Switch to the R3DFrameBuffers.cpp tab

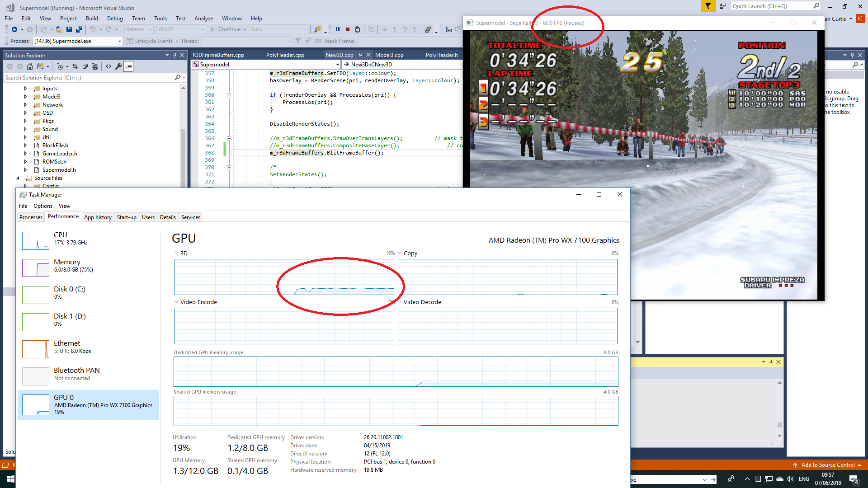click(x=218, y=55)
